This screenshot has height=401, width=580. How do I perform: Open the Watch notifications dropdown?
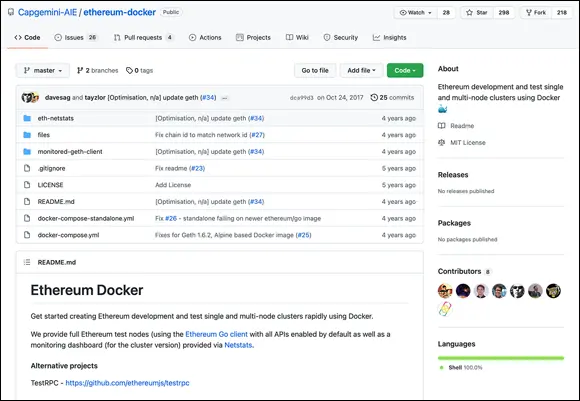[x=415, y=13]
